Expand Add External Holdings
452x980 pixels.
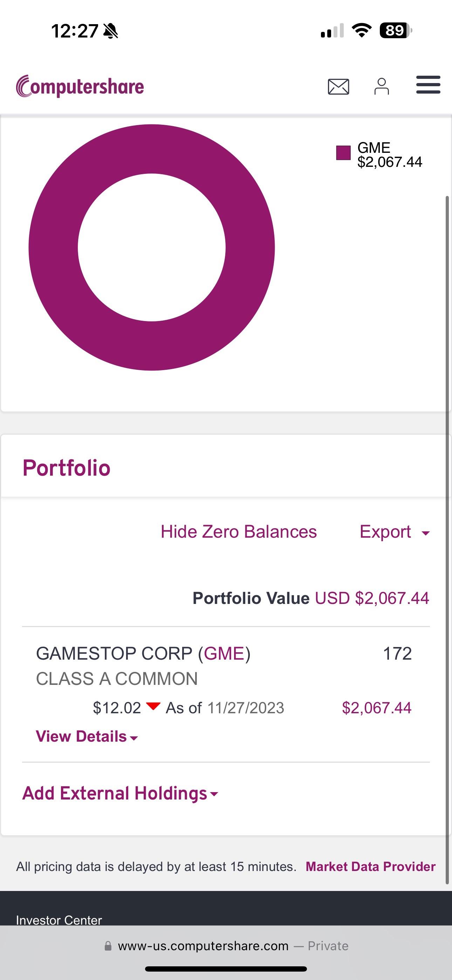coord(120,793)
